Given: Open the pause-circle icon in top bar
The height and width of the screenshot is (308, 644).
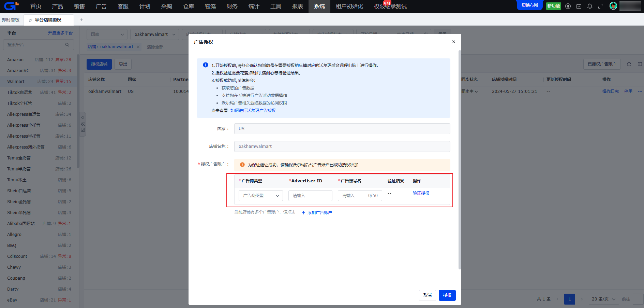Looking at the screenshot, I should tap(568, 6).
